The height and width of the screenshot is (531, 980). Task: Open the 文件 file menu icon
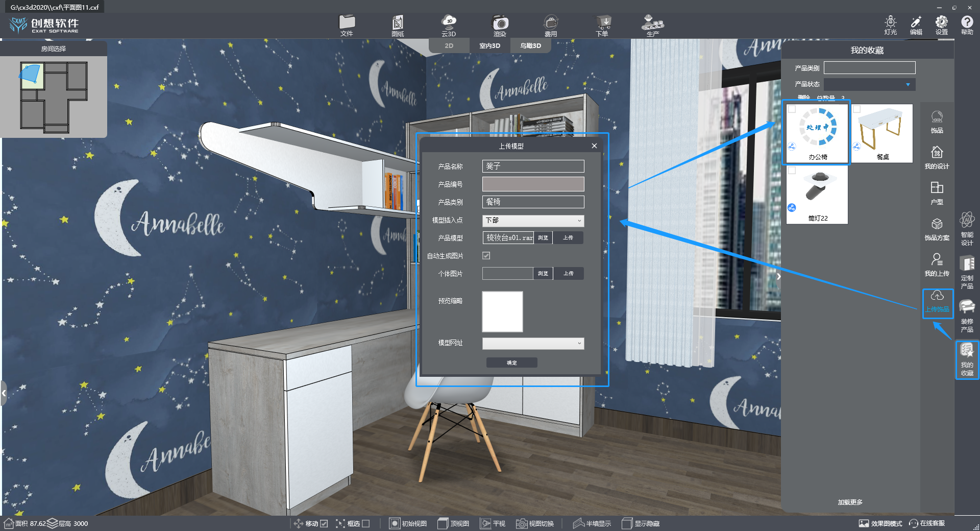(x=347, y=25)
